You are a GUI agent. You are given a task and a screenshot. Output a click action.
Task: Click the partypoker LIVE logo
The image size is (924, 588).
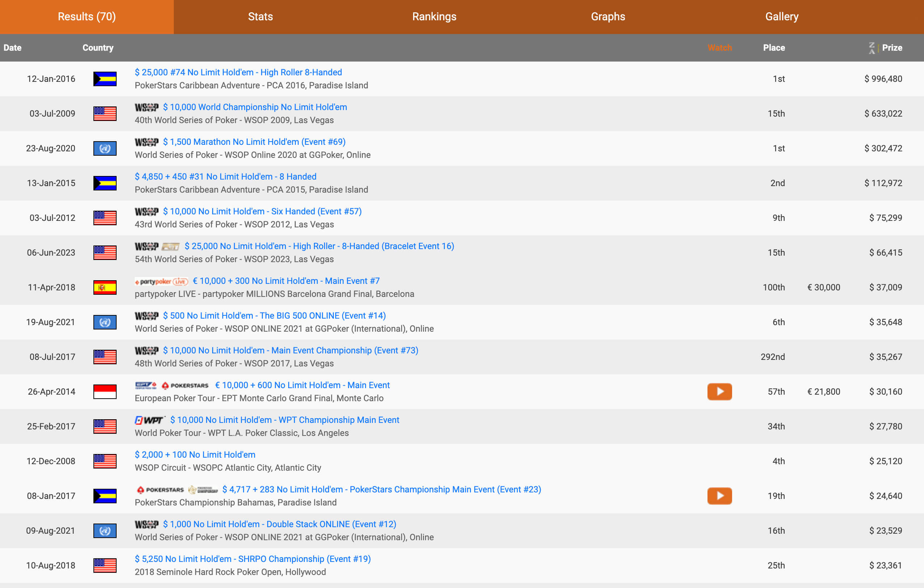click(x=161, y=281)
